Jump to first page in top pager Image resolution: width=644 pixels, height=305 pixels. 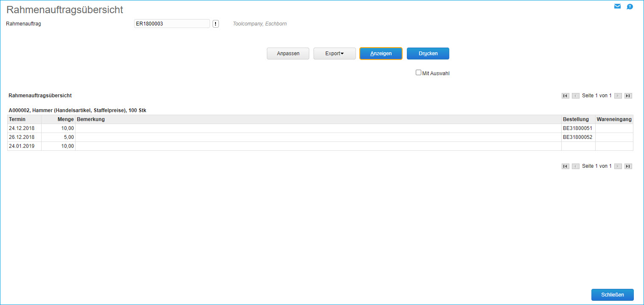[x=565, y=96]
